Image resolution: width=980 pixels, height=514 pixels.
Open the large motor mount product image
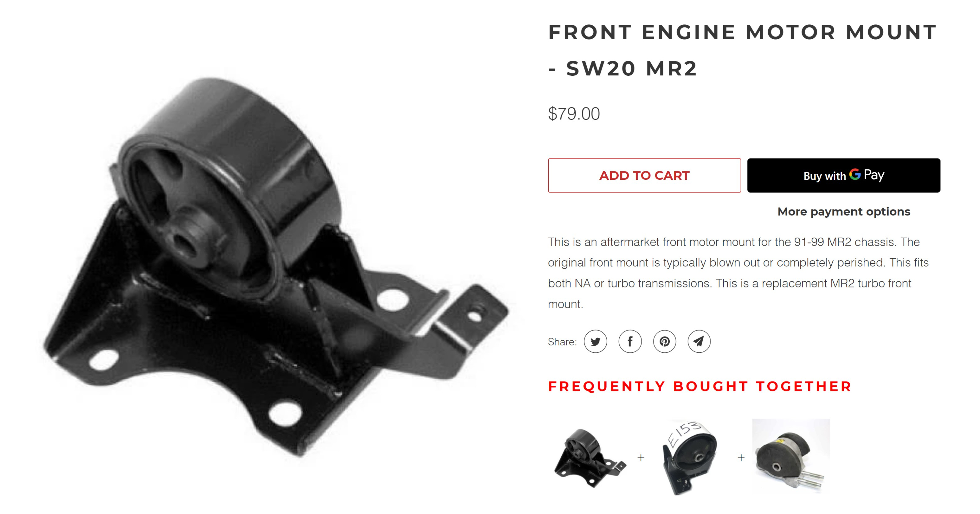[x=276, y=266]
